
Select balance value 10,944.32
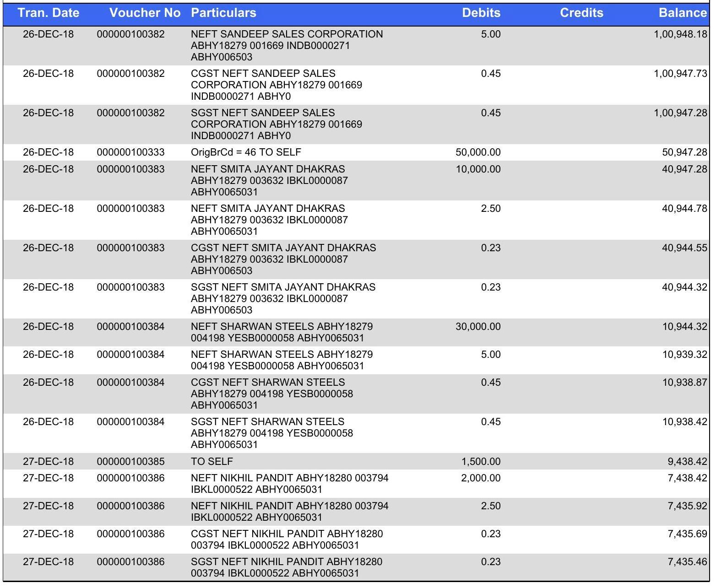click(x=684, y=327)
